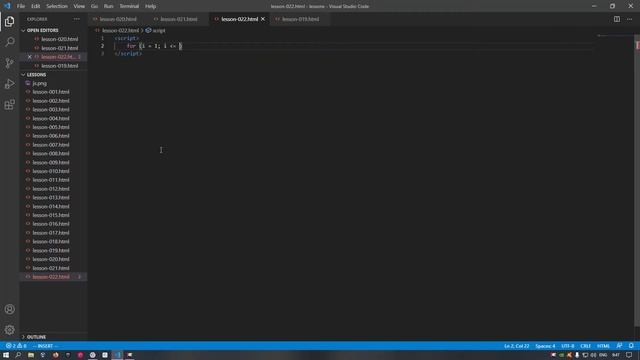Image resolution: width=640 pixels, height=360 pixels.
Task: Open Windows taskbar search icon
Action: click(18, 355)
